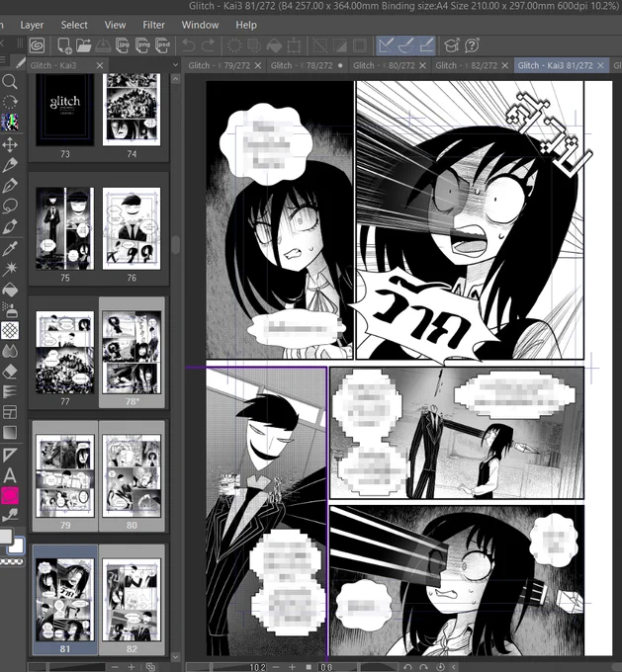Screen dimensions: 622x672
Task: Reset canvas rotation using the dial icon
Action: [440, 667]
